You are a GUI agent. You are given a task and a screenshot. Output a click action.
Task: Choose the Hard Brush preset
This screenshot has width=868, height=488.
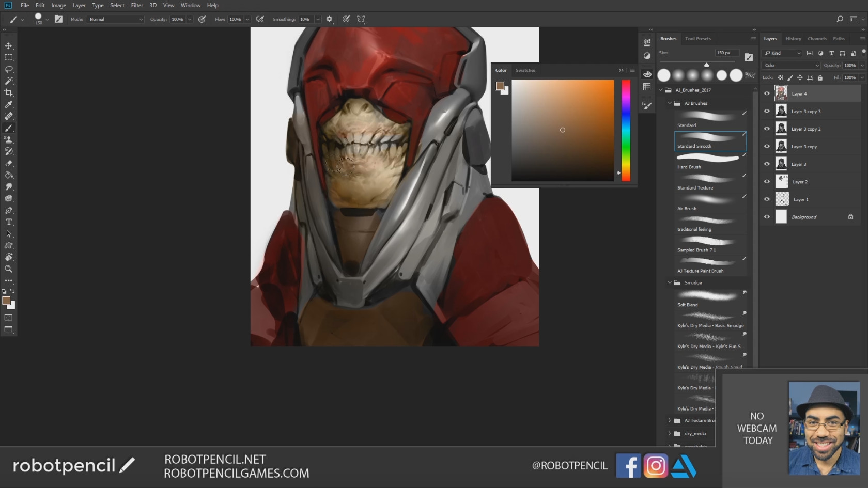(x=711, y=161)
